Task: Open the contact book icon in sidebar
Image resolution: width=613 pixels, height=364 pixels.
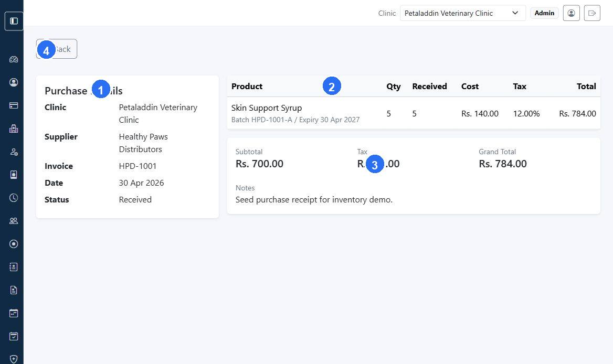Action: click(x=14, y=267)
